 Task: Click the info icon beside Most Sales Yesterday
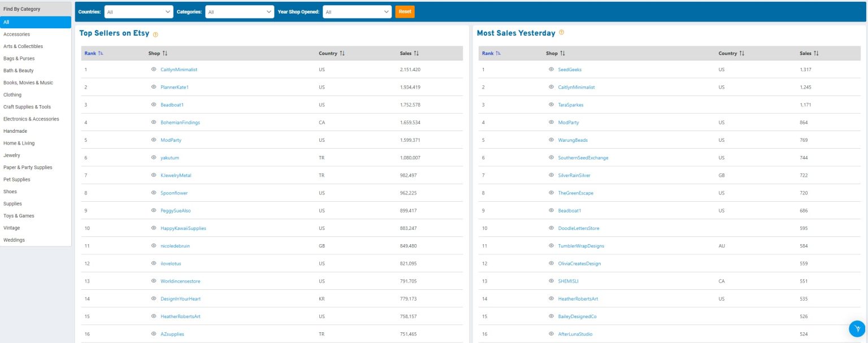pos(561,33)
